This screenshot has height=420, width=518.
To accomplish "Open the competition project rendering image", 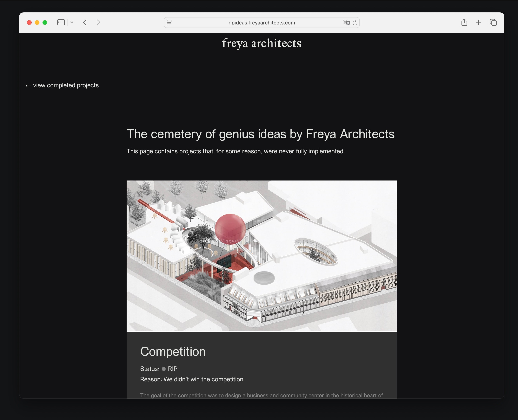I will [261, 256].
